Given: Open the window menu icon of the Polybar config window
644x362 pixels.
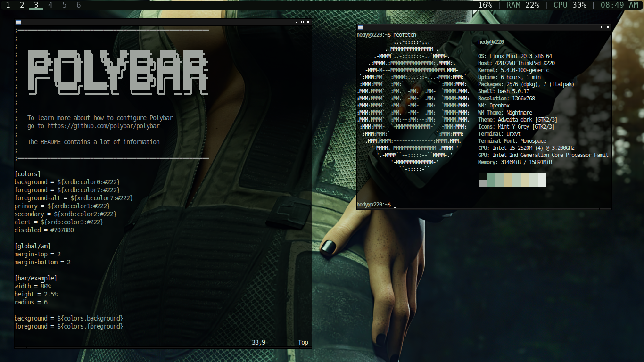Looking at the screenshot, I should click(18, 22).
